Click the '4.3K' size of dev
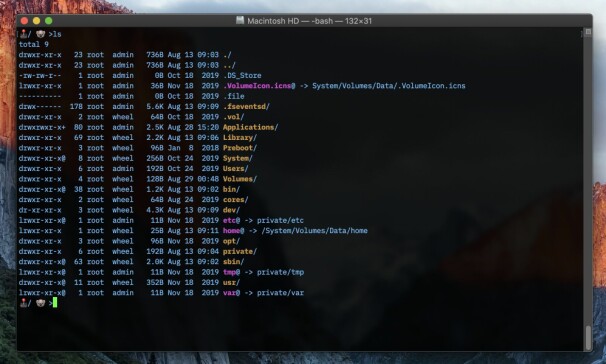The image size is (606, 364). (155, 210)
